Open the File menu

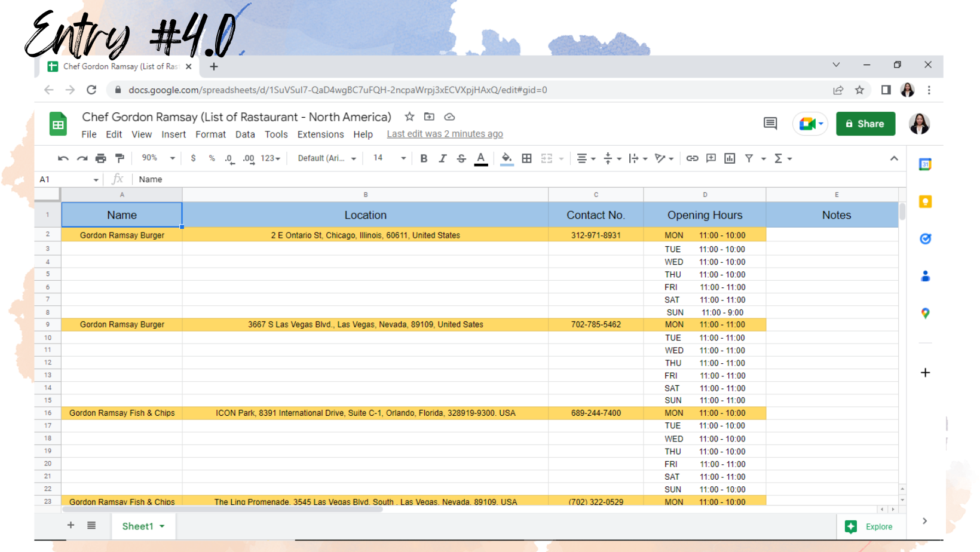click(x=89, y=134)
